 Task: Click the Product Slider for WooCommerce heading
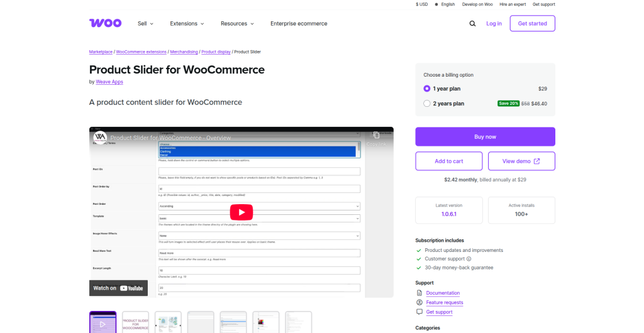pos(177,70)
